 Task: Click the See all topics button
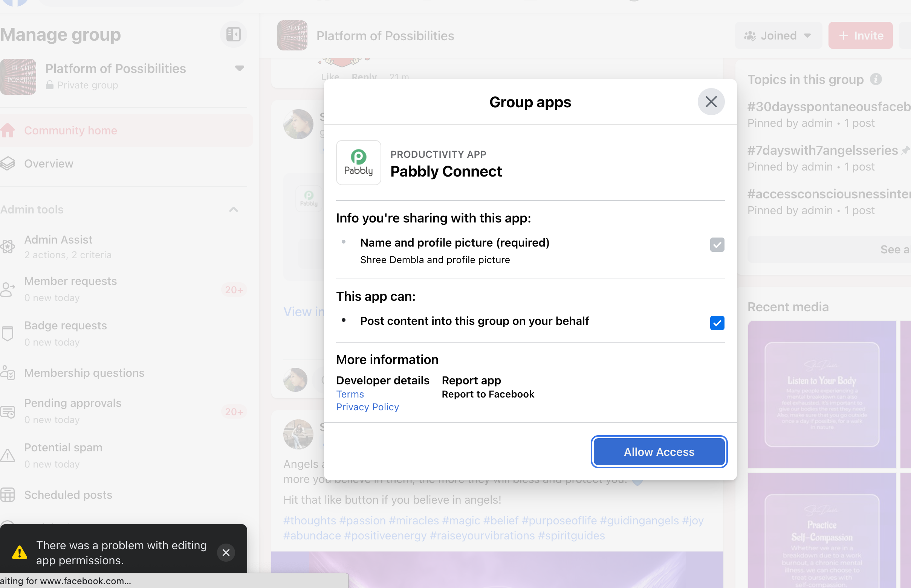coord(829,249)
